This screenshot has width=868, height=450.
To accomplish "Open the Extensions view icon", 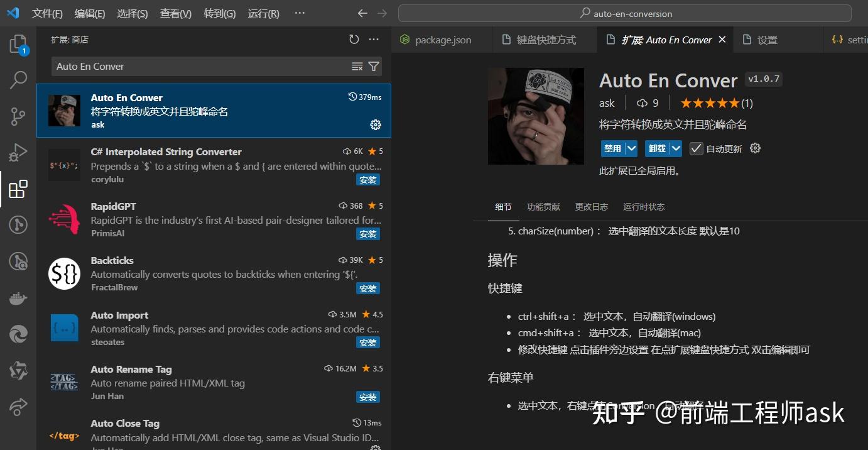I will 18,188.
